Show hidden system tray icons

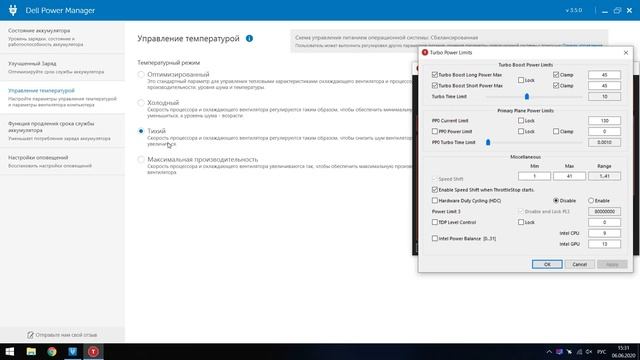tap(549, 351)
